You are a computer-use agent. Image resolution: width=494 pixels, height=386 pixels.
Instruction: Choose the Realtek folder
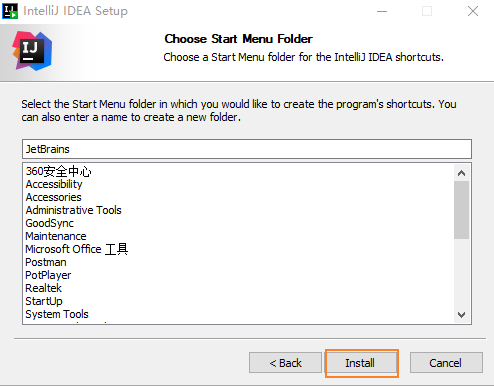(x=43, y=288)
